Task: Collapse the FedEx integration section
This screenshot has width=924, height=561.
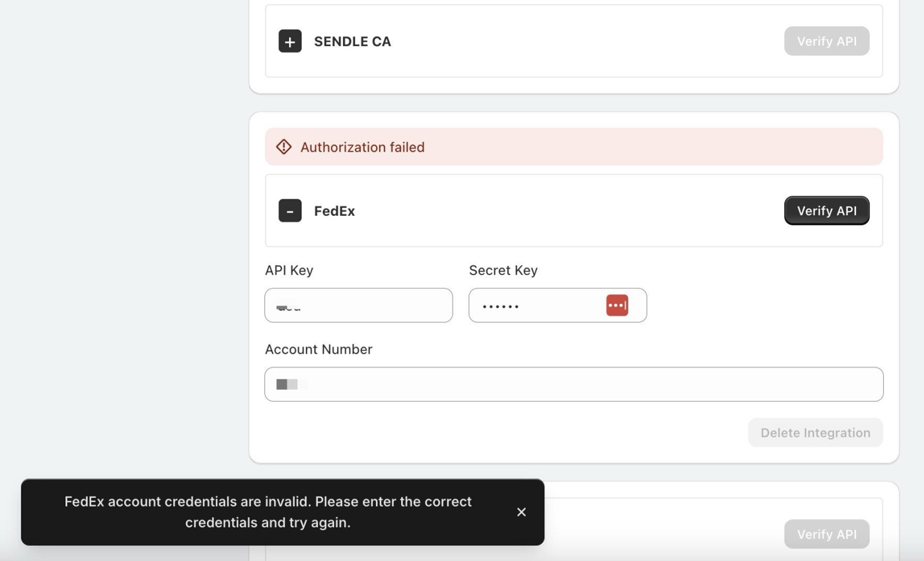Action: [x=290, y=211]
